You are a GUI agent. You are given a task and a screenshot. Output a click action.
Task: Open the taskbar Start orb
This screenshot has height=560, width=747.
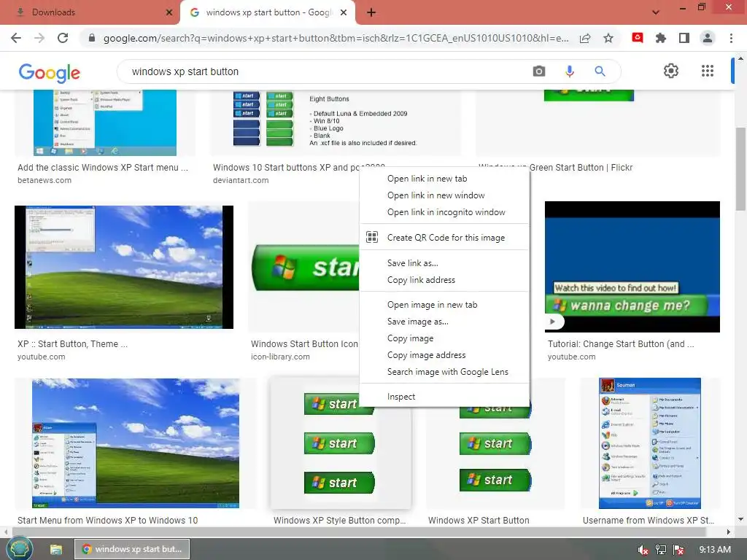pyautogui.click(x=20, y=548)
